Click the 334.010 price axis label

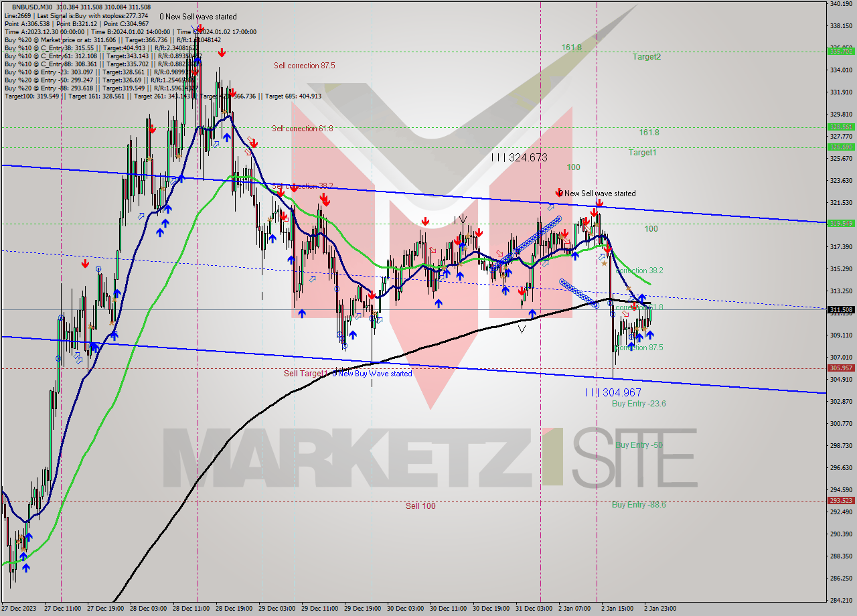[x=841, y=70]
